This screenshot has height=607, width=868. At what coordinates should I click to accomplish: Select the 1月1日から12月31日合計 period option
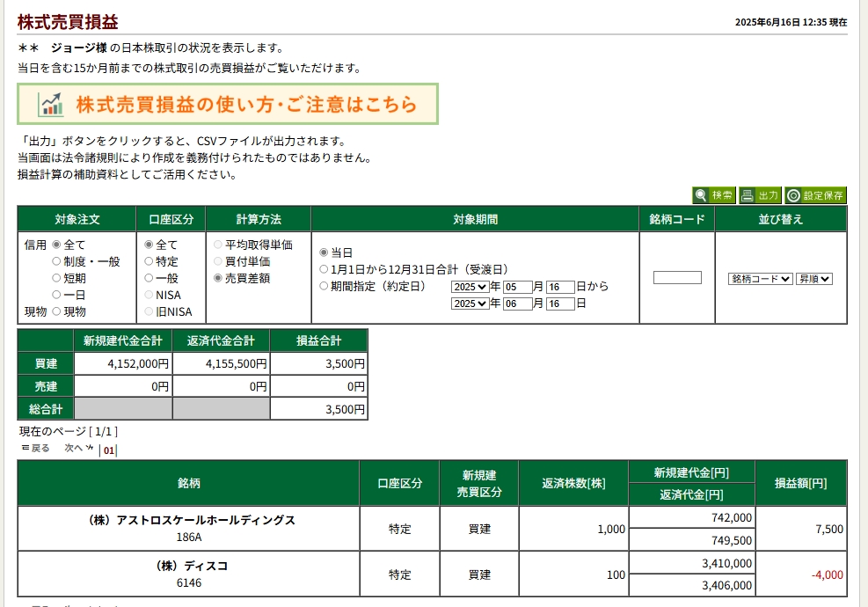tap(324, 269)
